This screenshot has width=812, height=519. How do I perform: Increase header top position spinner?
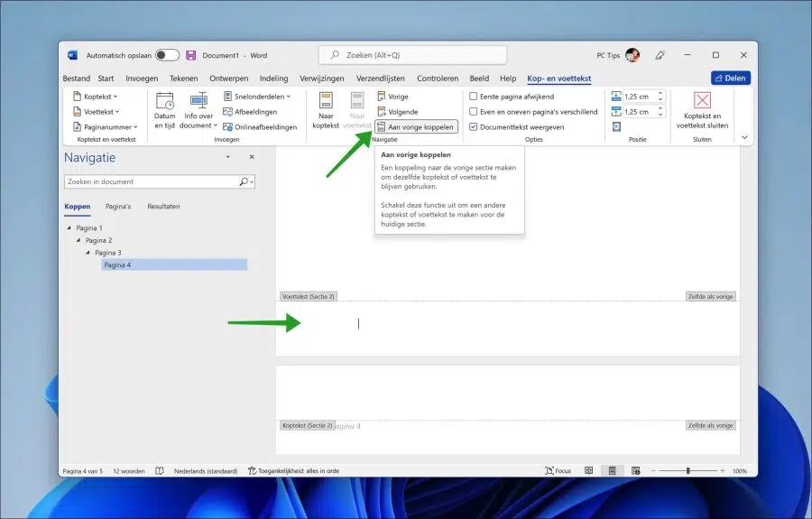[x=660, y=94]
